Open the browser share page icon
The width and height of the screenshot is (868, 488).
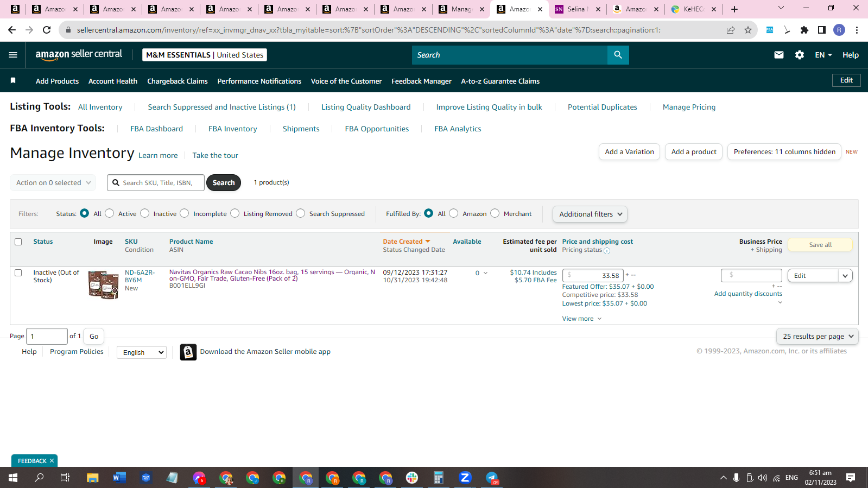[731, 30]
